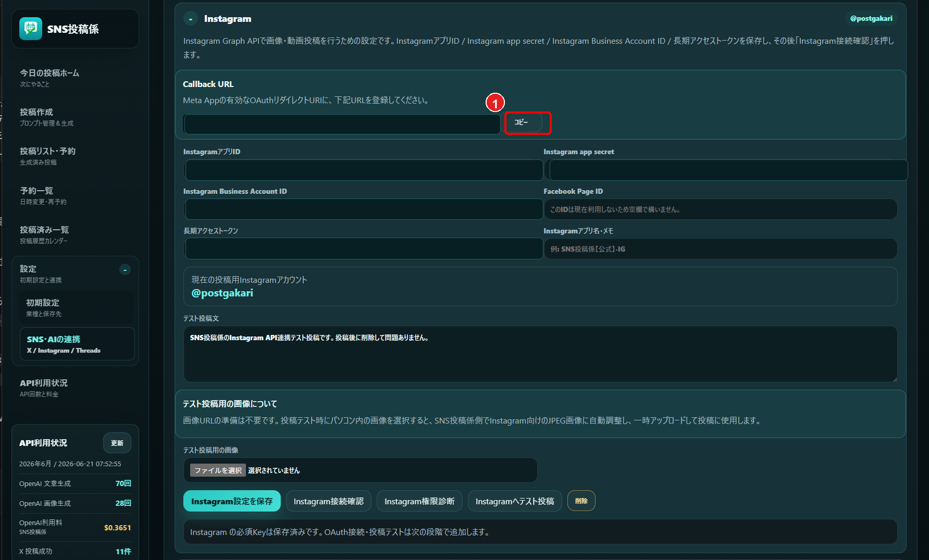Refresh API usage with 更新 button
This screenshot has width=929, height=560.
click(x=117, y=443)
